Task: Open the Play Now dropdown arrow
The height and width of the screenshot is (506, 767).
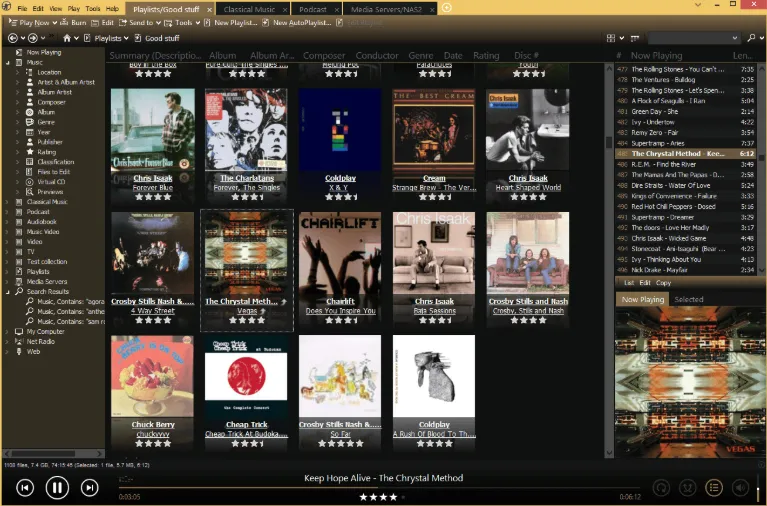Action: 55,23
